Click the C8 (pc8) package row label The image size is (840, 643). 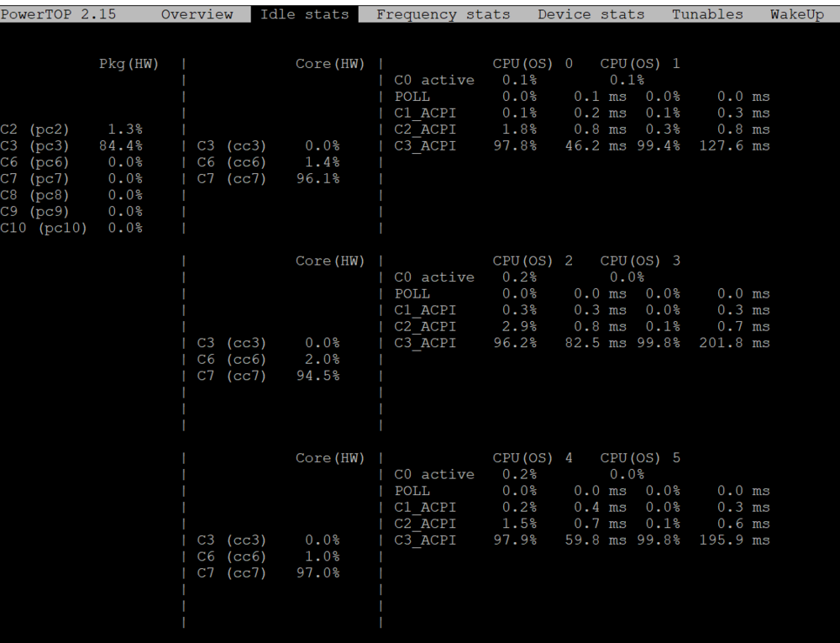click(x=34, y=195)
